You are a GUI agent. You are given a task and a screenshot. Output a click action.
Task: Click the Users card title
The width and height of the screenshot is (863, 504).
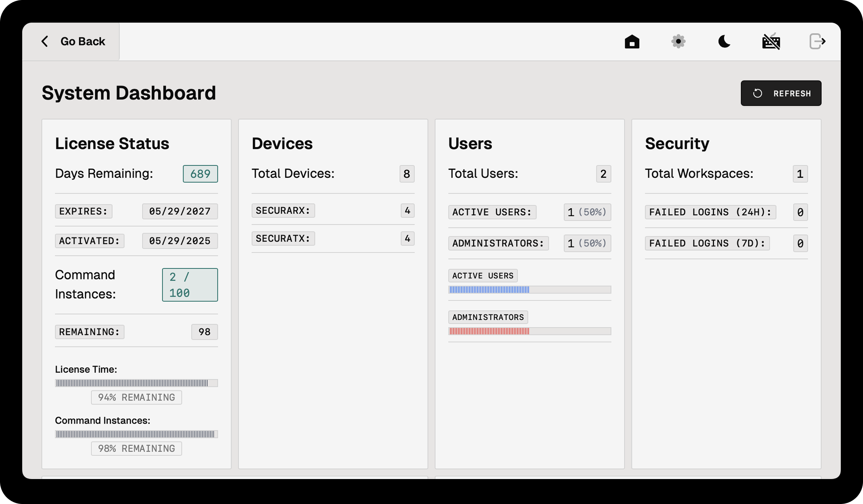coord(470,143)
